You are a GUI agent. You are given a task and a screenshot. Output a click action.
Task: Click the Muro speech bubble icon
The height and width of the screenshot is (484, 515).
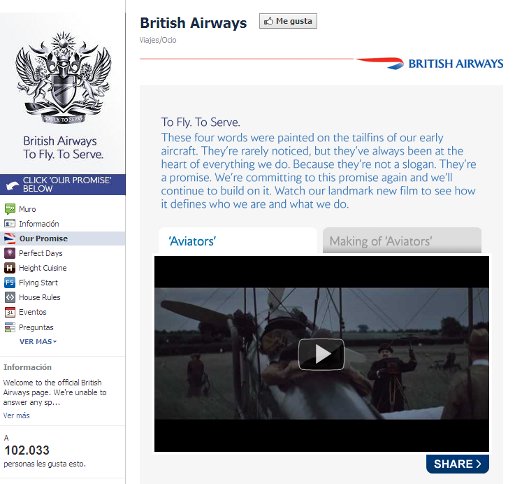[x=10, y=209]
